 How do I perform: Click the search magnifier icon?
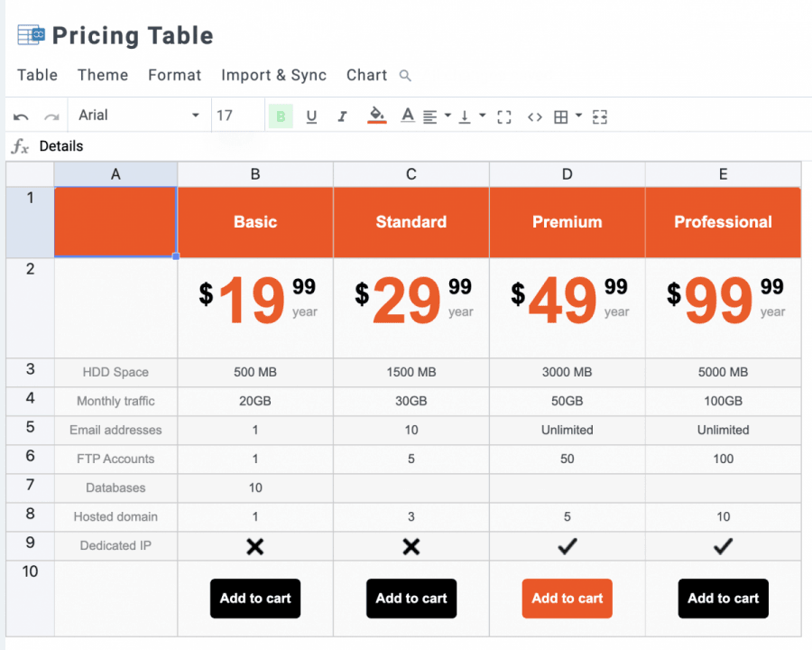(x=405, y=76)
